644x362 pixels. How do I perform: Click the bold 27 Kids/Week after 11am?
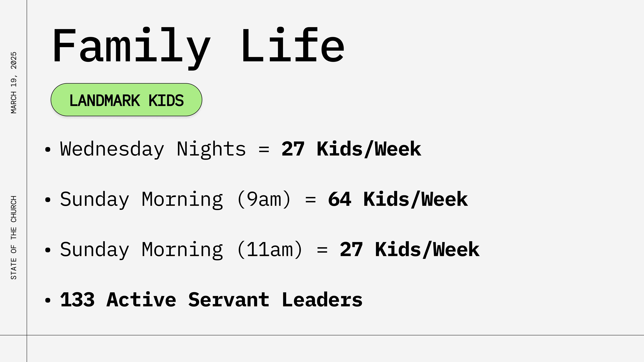coord(410,250)
